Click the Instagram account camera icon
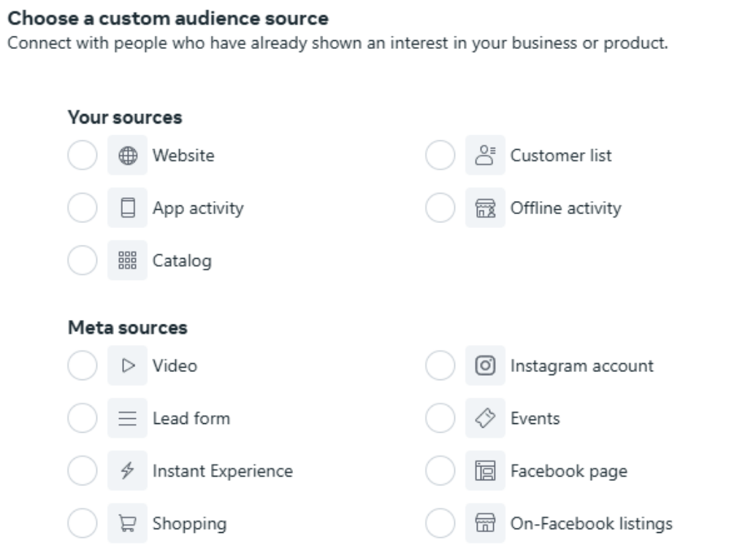Screen dimensions: 756x557 click(485, 366)
